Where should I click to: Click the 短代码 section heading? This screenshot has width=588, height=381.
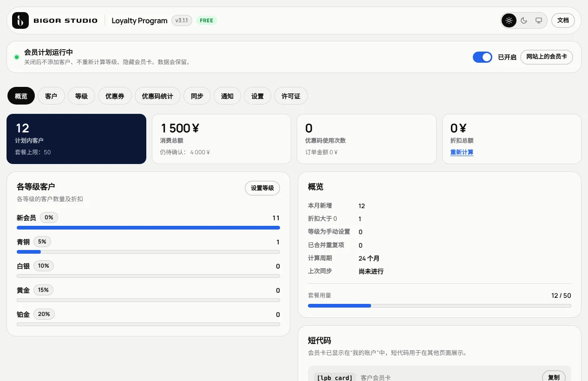[320, 341]
